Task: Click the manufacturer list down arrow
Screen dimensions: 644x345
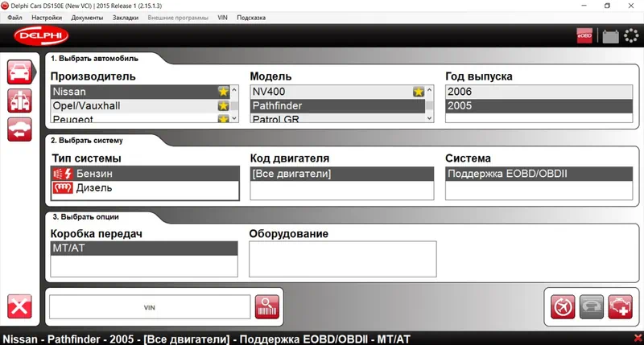Action: pos(234,118)
